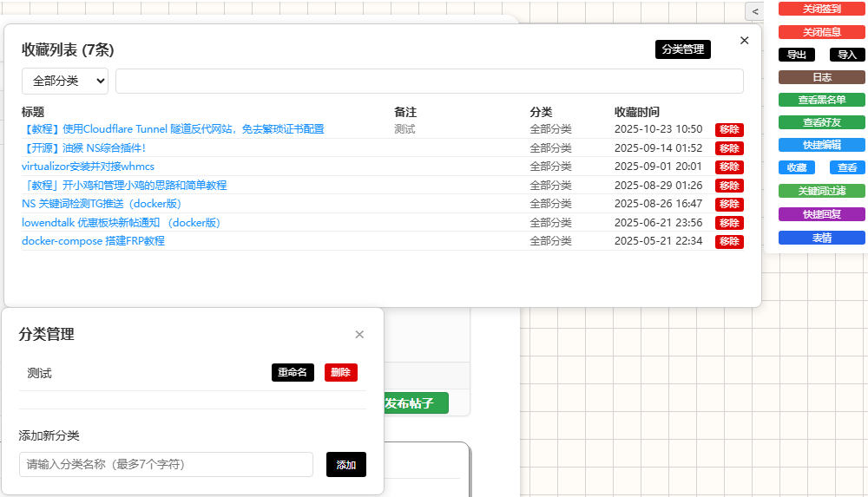This screenshot has width=868, height=497.
Task: Open the 表情 emoji panel
Action: coord(821,238)
